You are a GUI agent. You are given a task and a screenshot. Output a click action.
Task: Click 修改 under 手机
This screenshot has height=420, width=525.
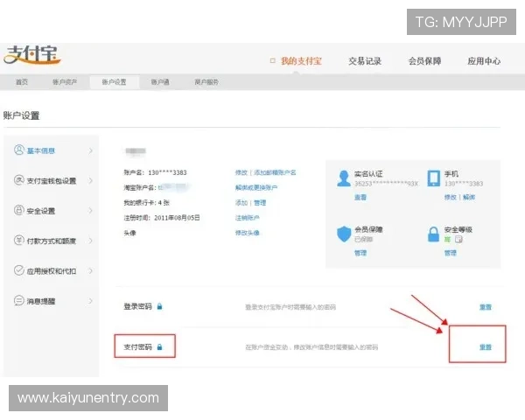451,197
